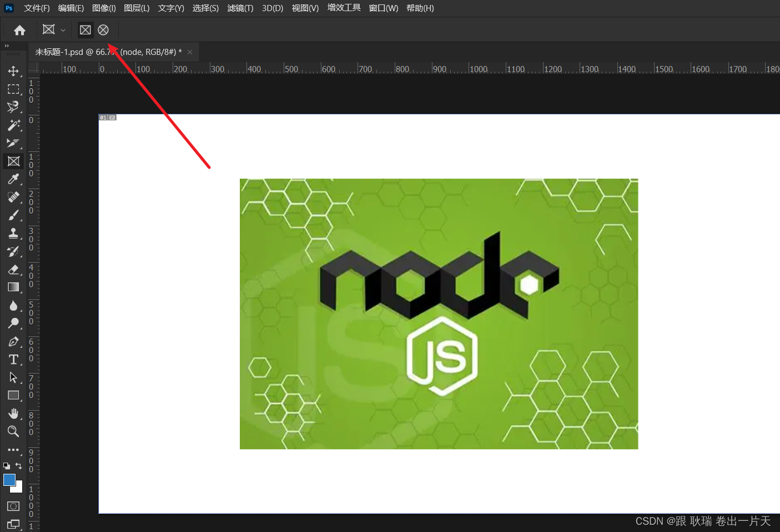The image size is (780, 532).
Task: Open the 视图(V) menu
Action: tap(305, 8)
